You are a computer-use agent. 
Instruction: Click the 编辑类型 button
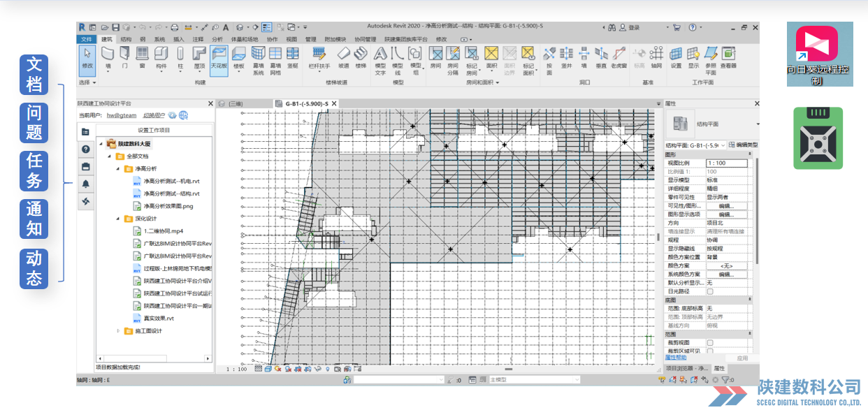(743, 145)
